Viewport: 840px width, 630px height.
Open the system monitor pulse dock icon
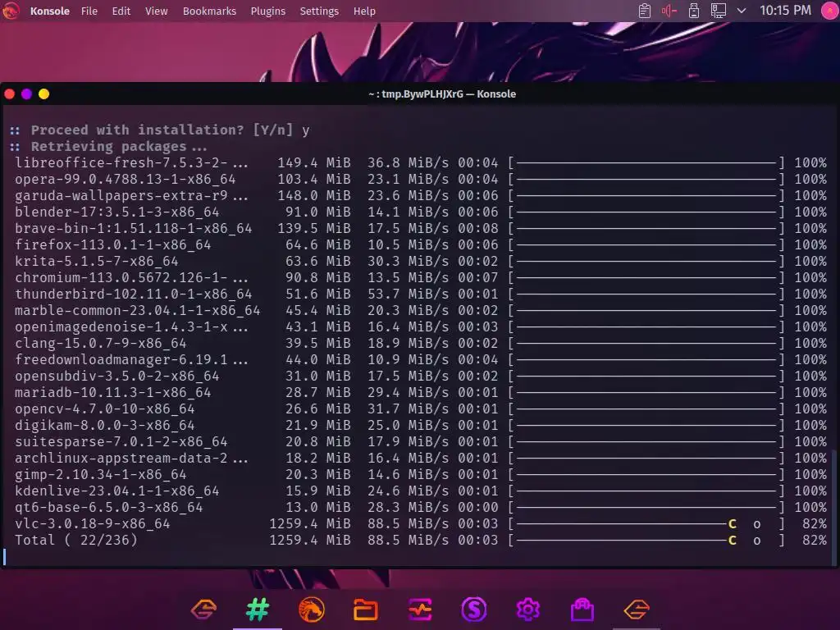(x=420, y=609)
